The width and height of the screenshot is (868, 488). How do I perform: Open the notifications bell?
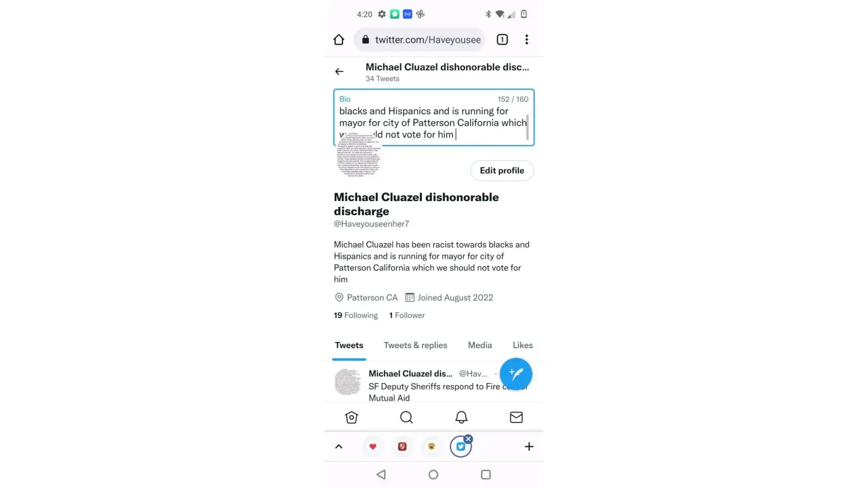(461, 417)
